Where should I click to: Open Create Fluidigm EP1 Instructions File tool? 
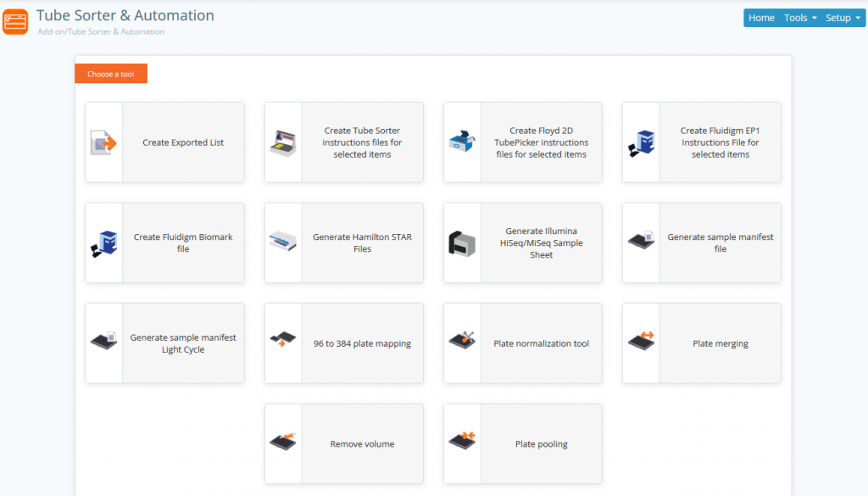click(702, 142)
